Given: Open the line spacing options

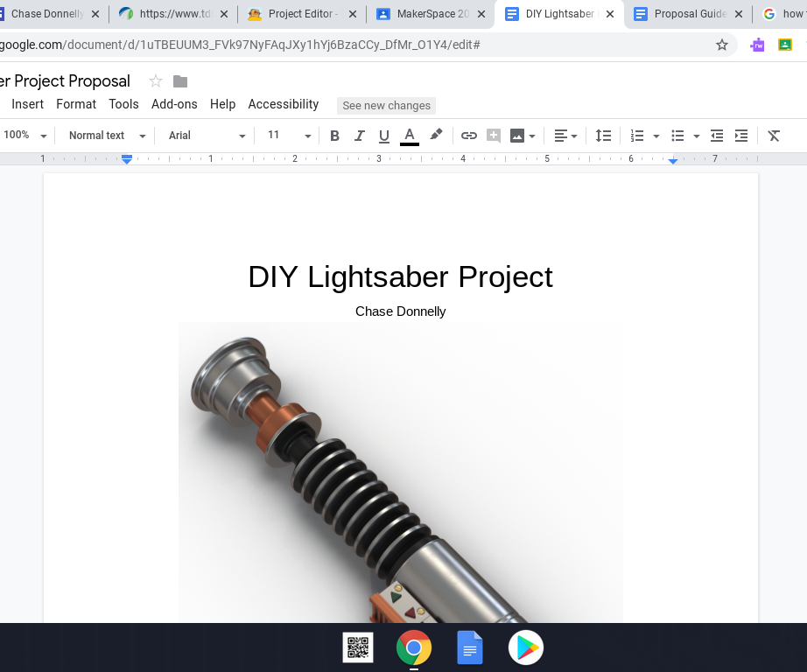Looking at the screenshot, I should click(x=603, y=136).
